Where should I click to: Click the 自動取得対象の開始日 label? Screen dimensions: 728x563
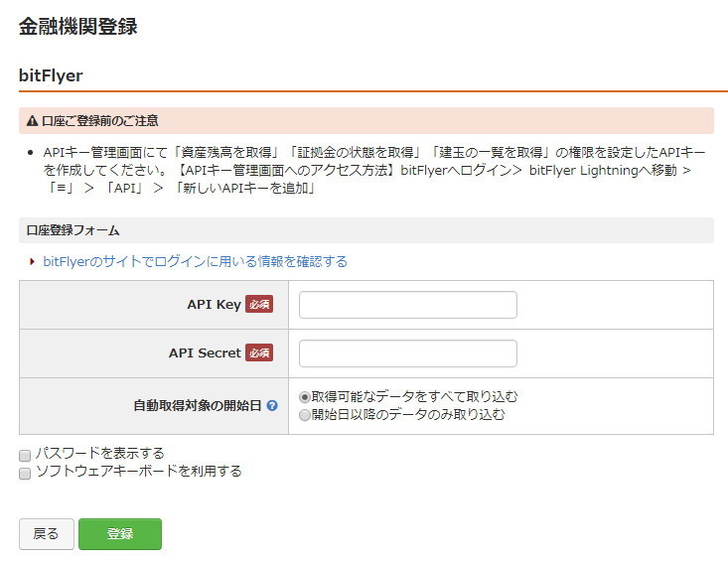(198, 406)
